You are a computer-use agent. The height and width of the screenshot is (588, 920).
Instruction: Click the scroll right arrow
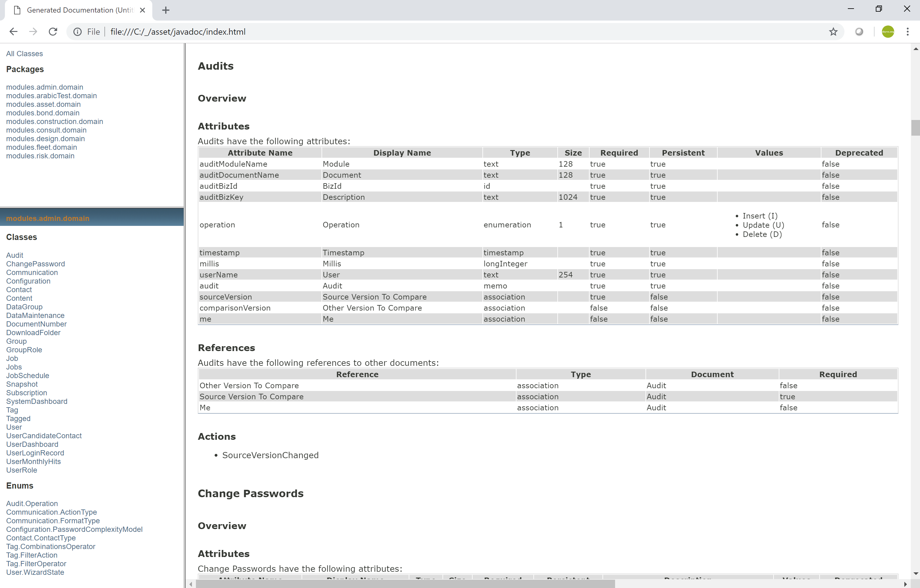[x=905, y=584]
